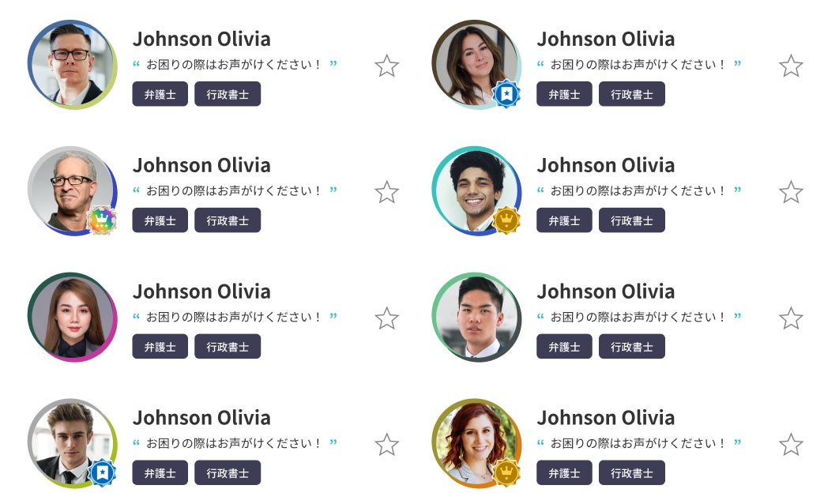Open avatar photo of gray-haired man with glasses

70,188
